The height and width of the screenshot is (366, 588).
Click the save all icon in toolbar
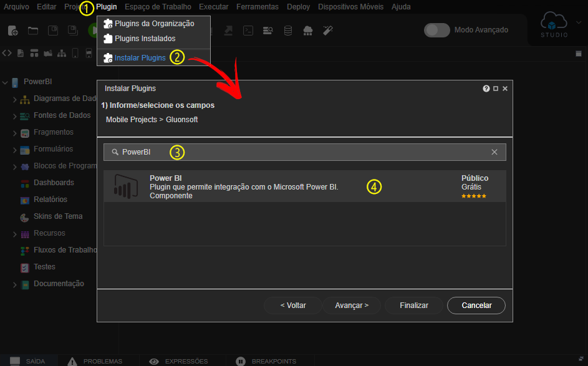click(73, 31)
